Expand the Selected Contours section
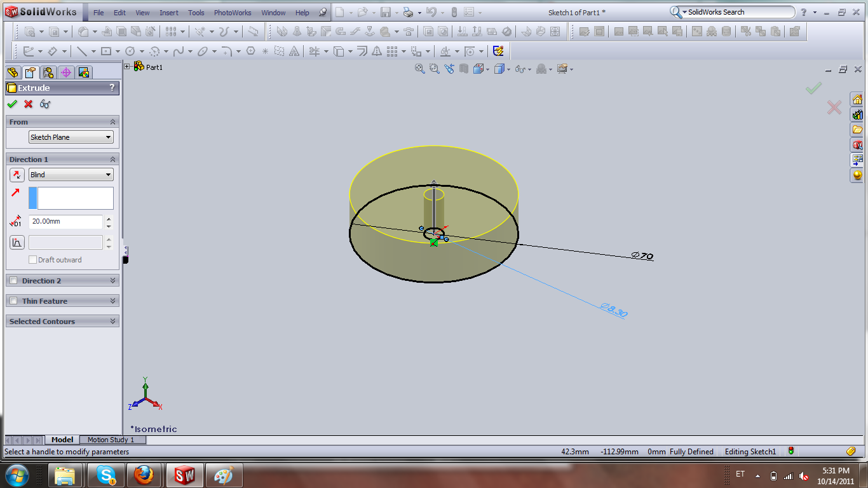This screenshot has height=488, width=868. tap(113, 322)
